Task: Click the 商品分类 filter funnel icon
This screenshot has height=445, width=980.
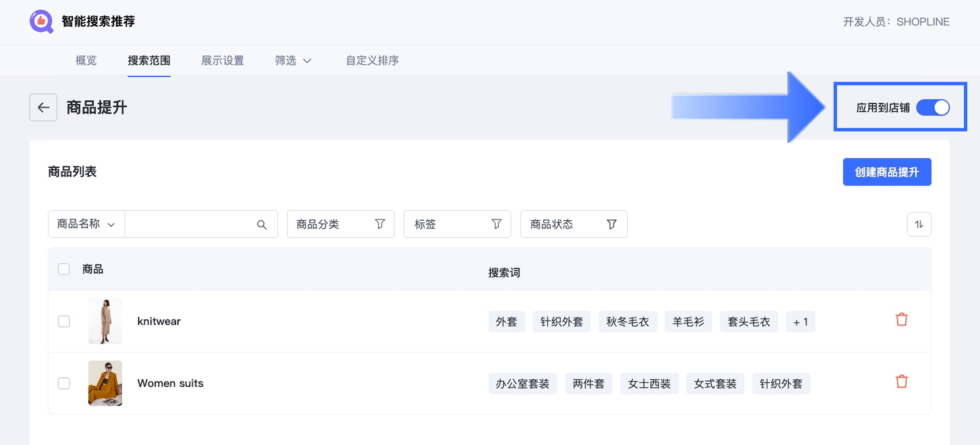Action: click(380, 224)
